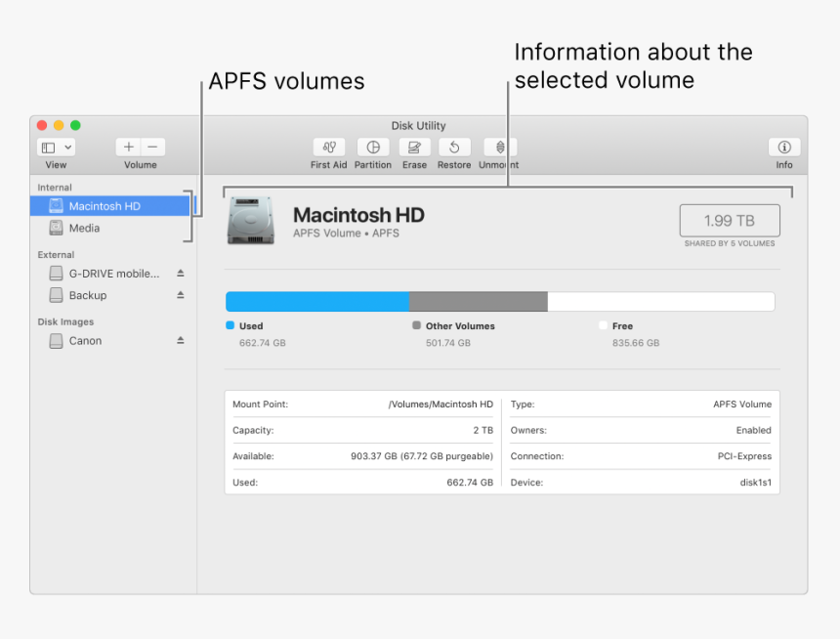
Task: Minimize the Disk Utility window
Action: [59, 125]
